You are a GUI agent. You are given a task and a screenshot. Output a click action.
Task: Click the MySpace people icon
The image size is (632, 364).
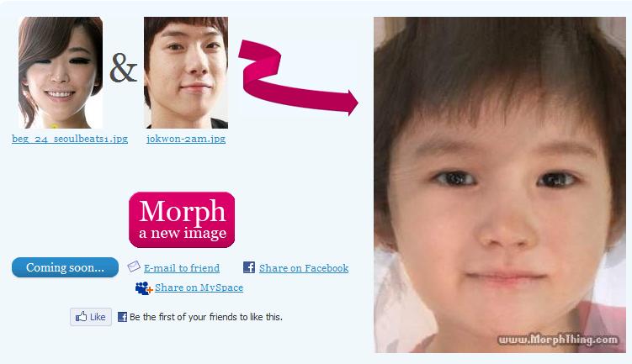[x=144, y=288]
